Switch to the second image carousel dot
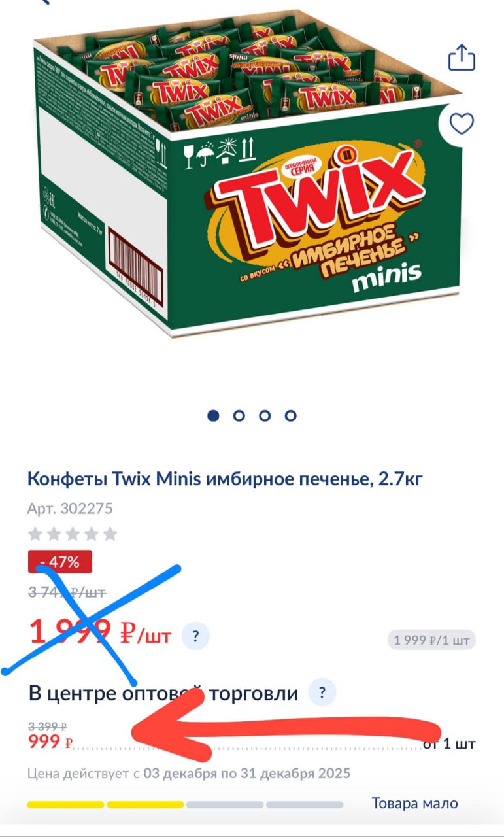The height and width of the screenshot is (837, 504). click(x=239, y=415)
